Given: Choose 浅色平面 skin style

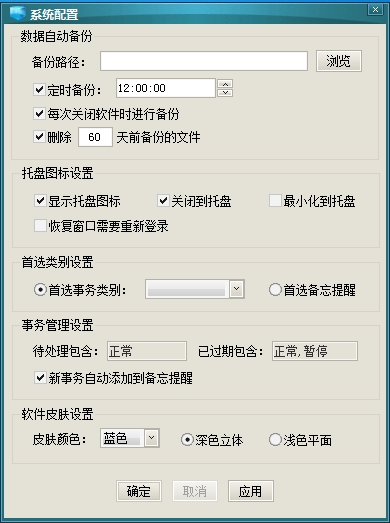Looking at the screenshot, I should pyautogui.click(x=275, y=440).
